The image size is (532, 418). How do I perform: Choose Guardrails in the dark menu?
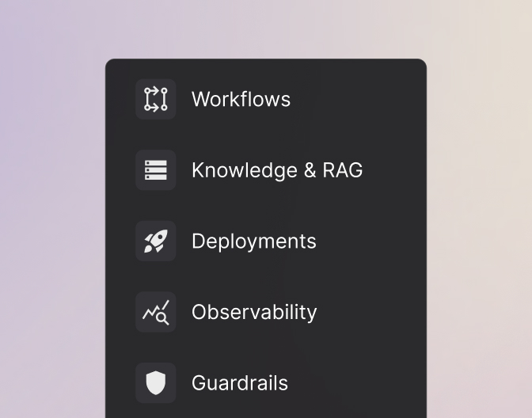[239, 383]
